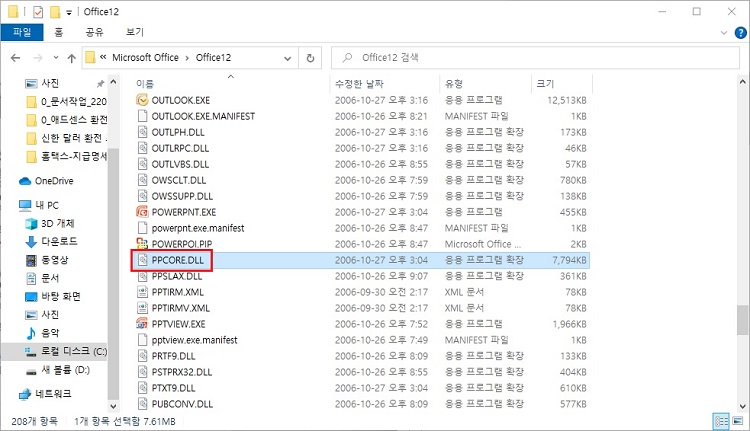The image size is (750, 431).
Task: Open the 문서 folder in sidebar
Action: coord(42,278)
